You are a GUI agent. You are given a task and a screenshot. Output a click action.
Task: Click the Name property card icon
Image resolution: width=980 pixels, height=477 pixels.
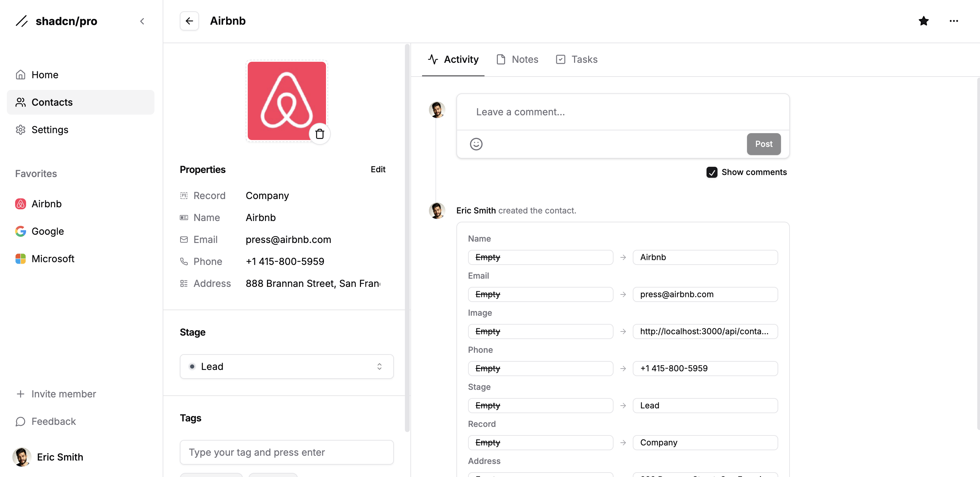(x=184, y=218)
